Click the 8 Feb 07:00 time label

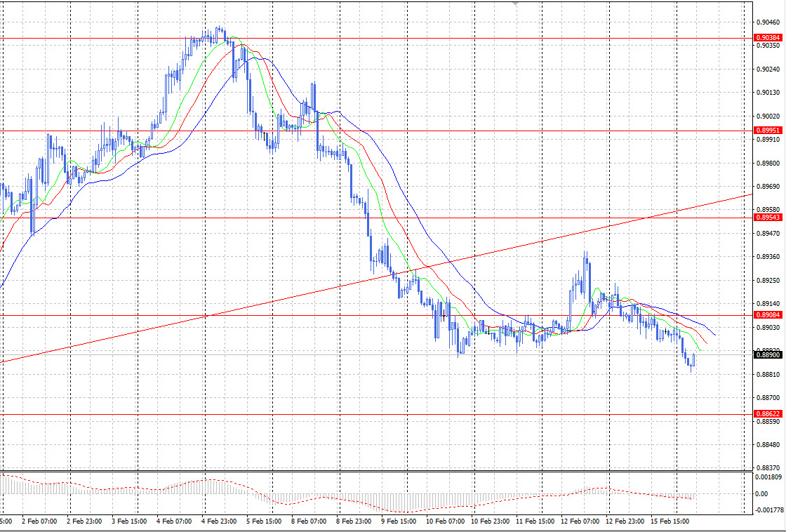click(309, 521)
